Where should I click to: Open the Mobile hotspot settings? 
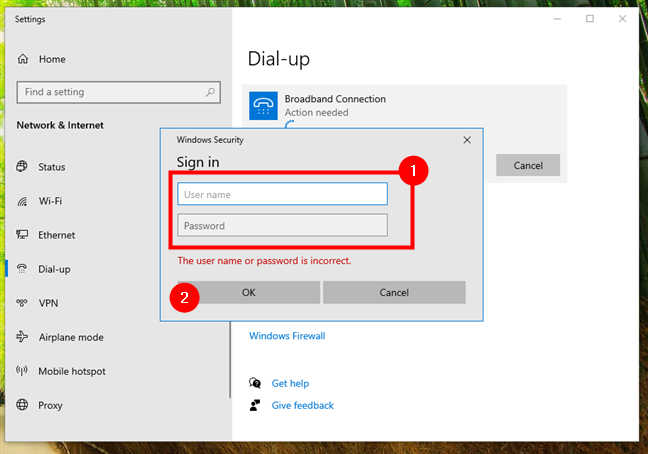tap(72, 371)
